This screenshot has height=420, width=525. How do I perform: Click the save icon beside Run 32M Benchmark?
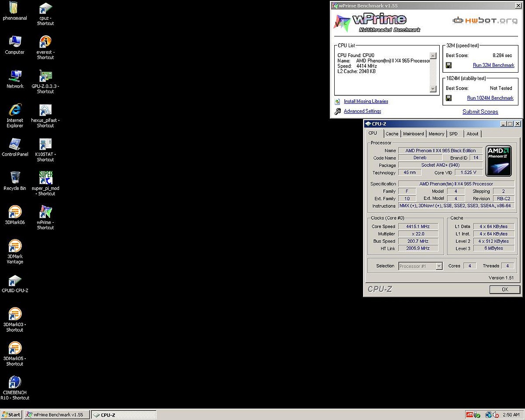(448, 65)
